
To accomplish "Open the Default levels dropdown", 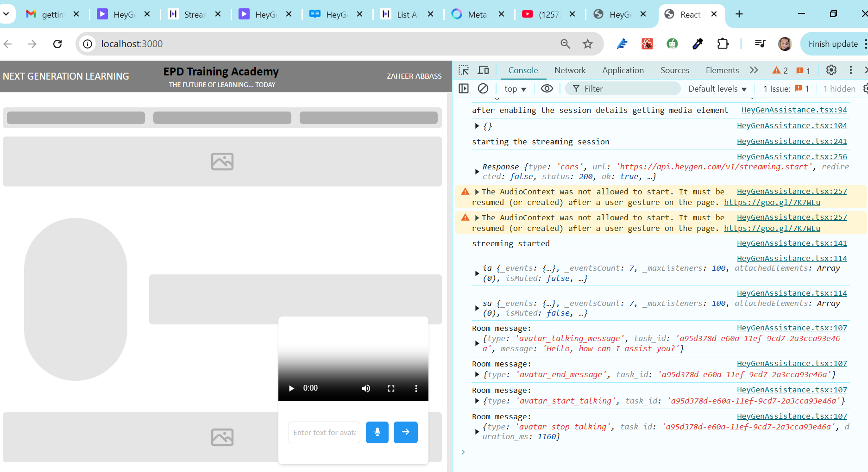I will [x=717, y=89].
